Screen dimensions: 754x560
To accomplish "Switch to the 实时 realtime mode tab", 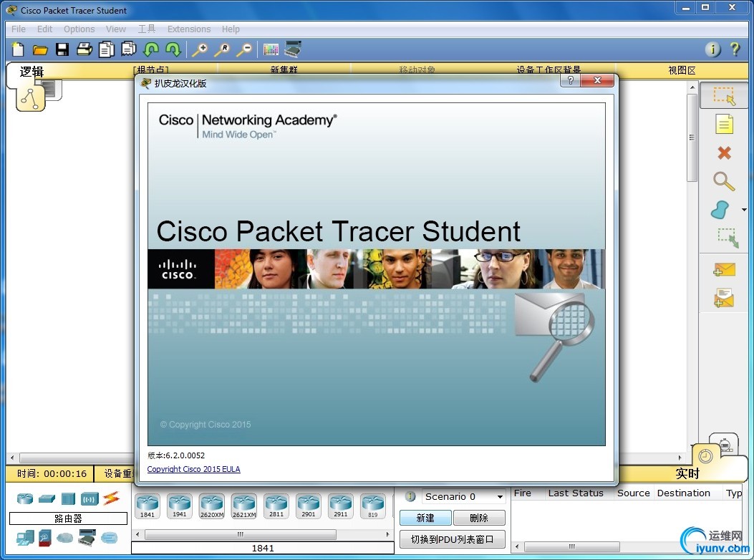I will pos(687,473).
